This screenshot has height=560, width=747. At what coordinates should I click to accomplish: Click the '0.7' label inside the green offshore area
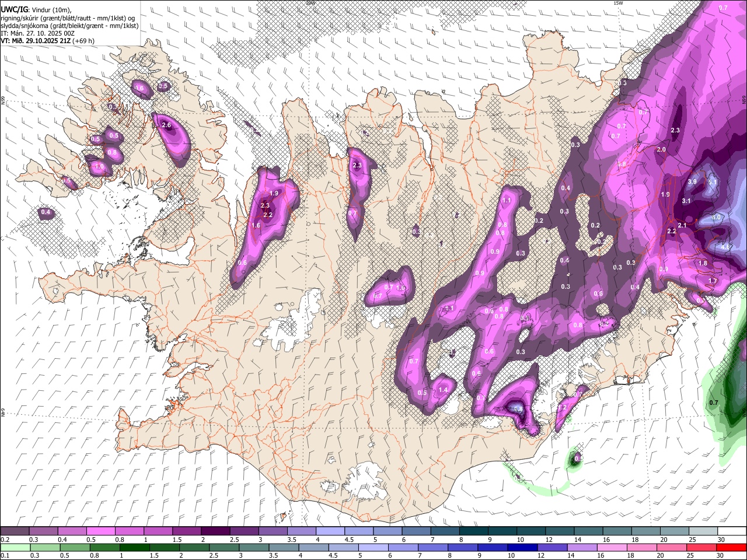coord(714,403)
